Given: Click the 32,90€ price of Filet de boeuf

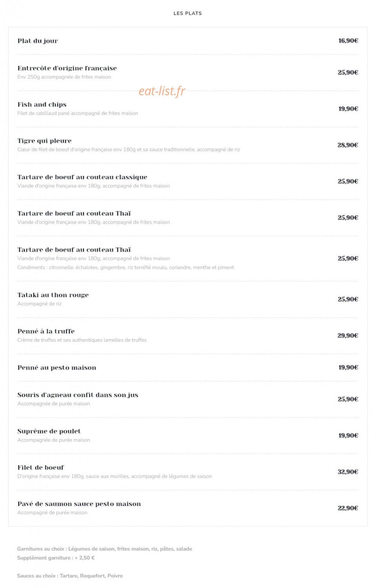Looking at the screenshot, I should point(348,472).
